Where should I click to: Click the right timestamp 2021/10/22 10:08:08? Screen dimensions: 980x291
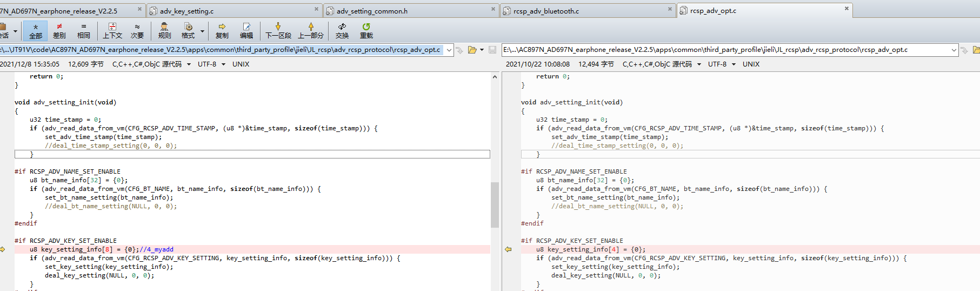538,64
